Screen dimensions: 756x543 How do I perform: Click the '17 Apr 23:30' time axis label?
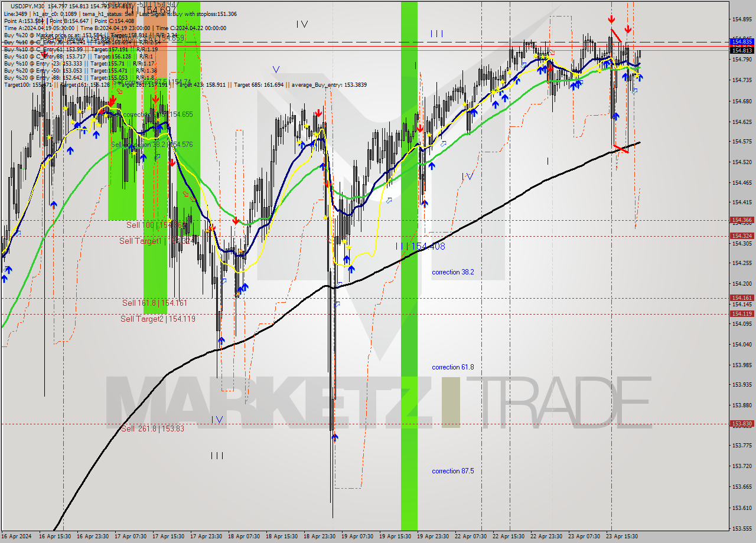tap(206, 537)
